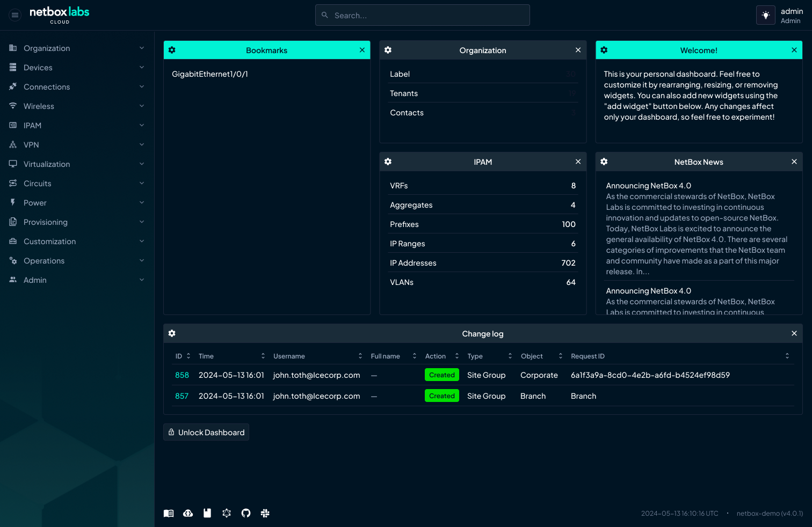Open Contacts in Organization widget
Screen dimensions: 812x527
pos(483,113)
